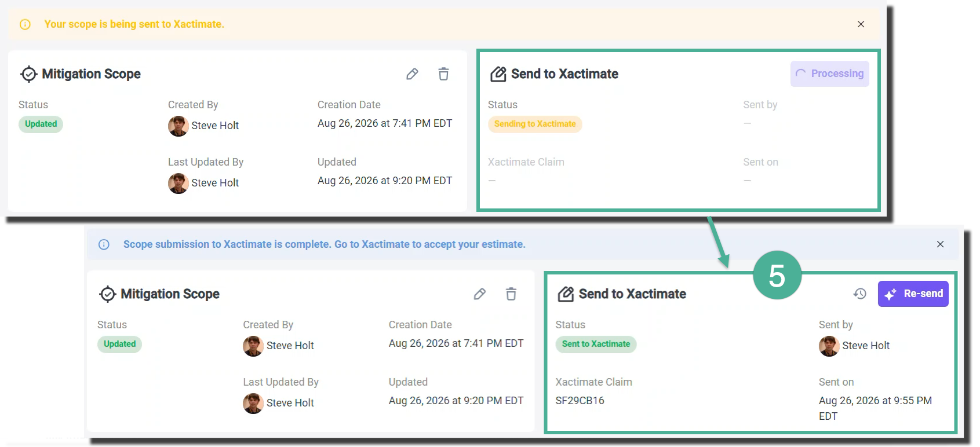
Task: Delete Mitigation Scope in the top panel
Action: pyautogui.click(x=443, y=74)
